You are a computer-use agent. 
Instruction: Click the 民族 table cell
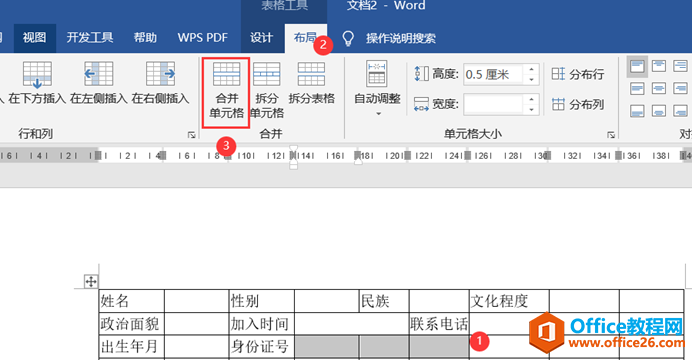click(x=384, y=301)
